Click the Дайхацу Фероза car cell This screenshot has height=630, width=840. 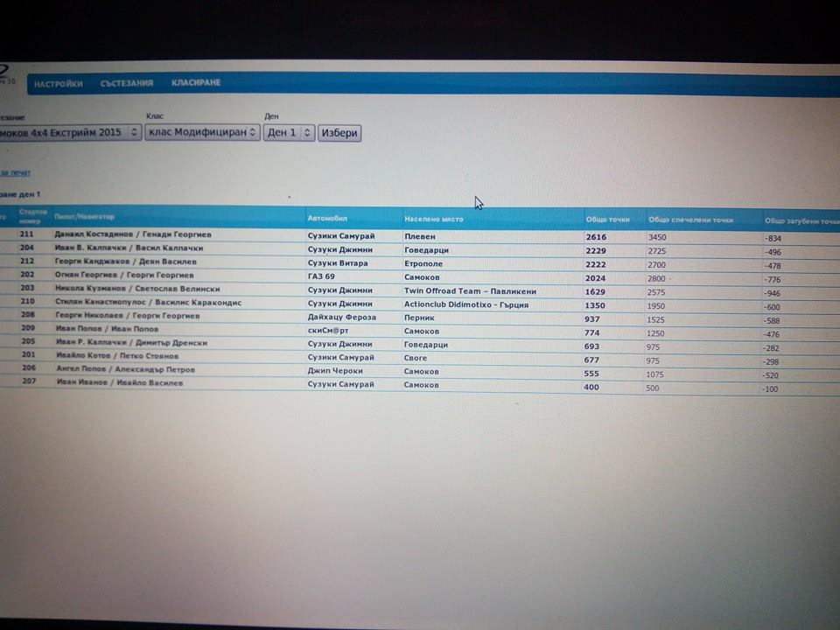point(342,317)
